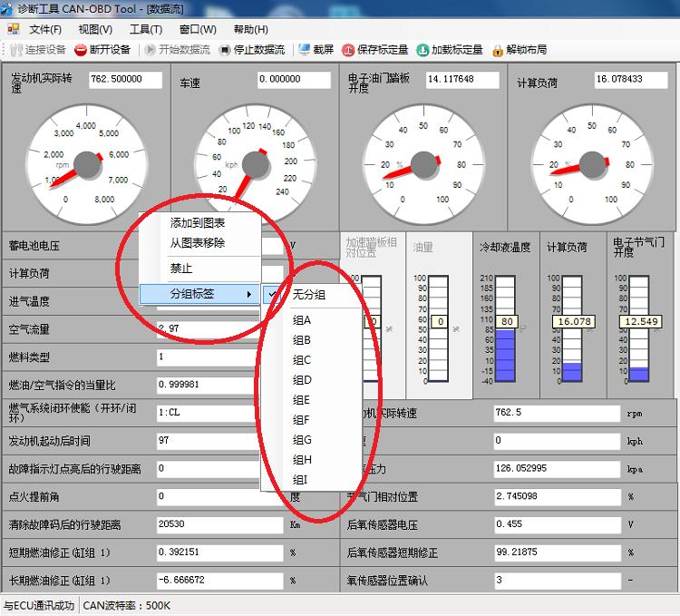Image resolution: width=680 pixels, height=616 pixels.
Task: Click the 停止数据流 stop data stream icon
Action: tap(225, 50)
